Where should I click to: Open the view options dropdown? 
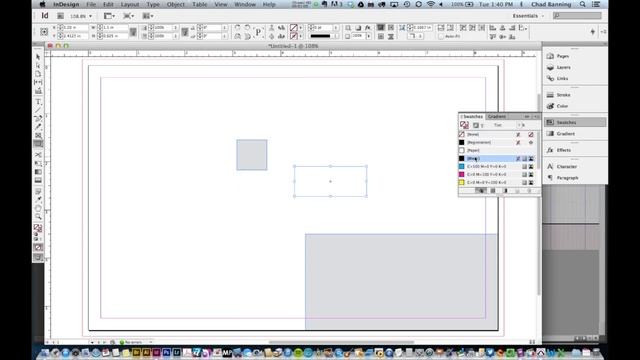[109, 16]
